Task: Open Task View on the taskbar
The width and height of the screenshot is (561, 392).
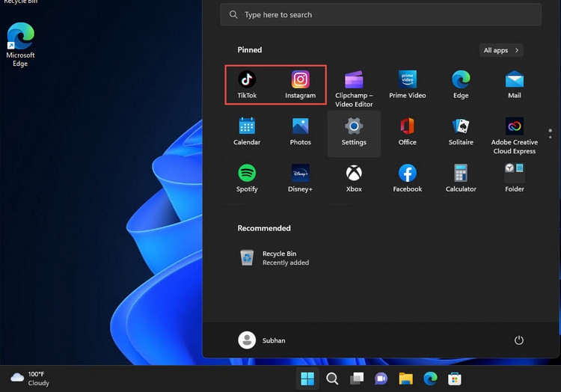Action: (357, 379)
